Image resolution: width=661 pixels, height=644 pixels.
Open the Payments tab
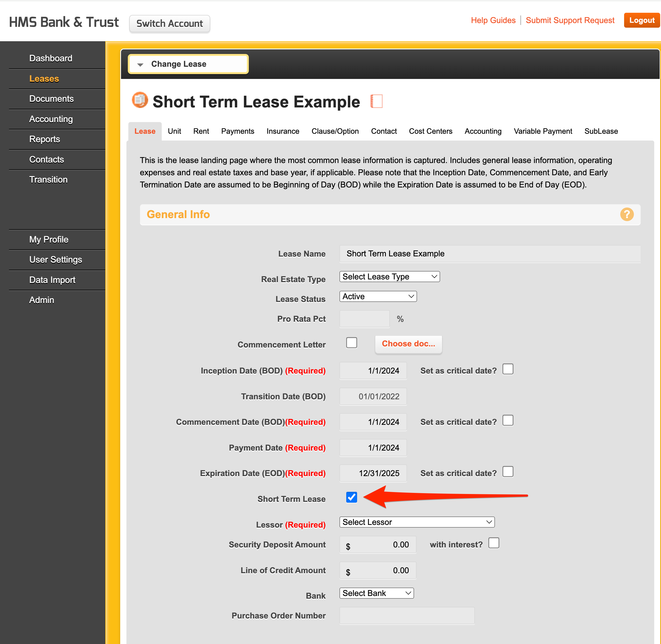237,131
